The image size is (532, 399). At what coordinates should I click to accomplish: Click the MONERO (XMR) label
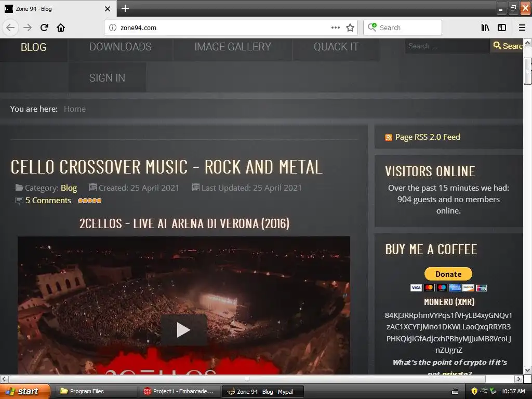point(449,302)
